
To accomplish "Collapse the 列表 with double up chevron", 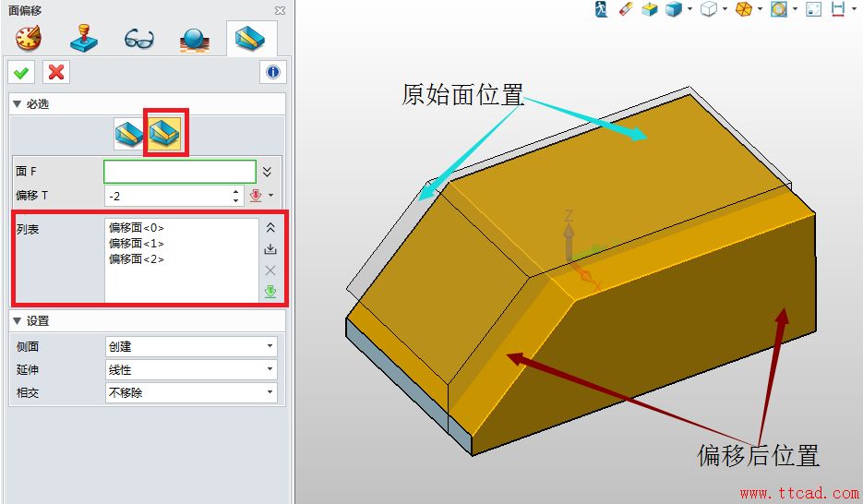I will [x=270, y=228].
